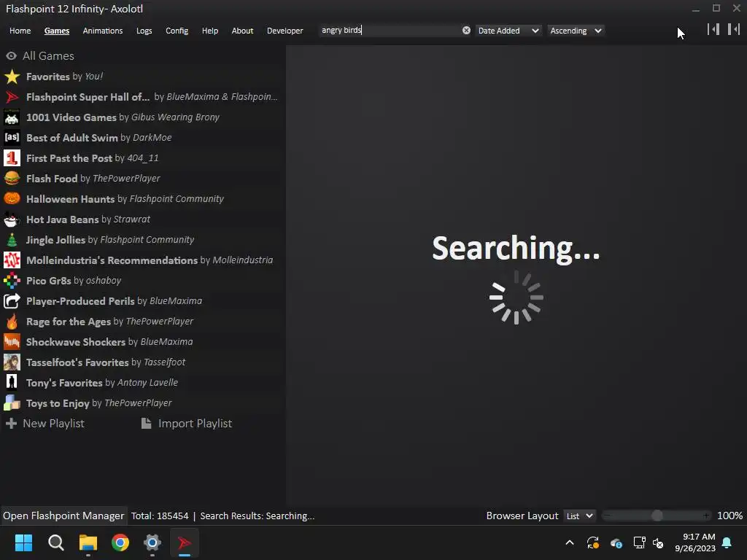
Task: Click the Adult Swim [as] icon
Action: (12, 138)
